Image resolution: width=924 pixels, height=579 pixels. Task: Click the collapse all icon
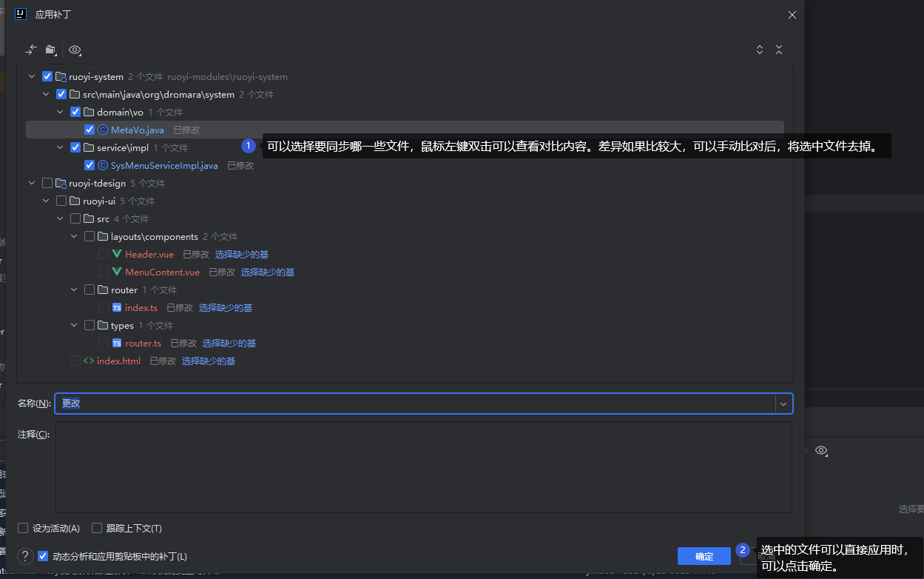point(779,50)
